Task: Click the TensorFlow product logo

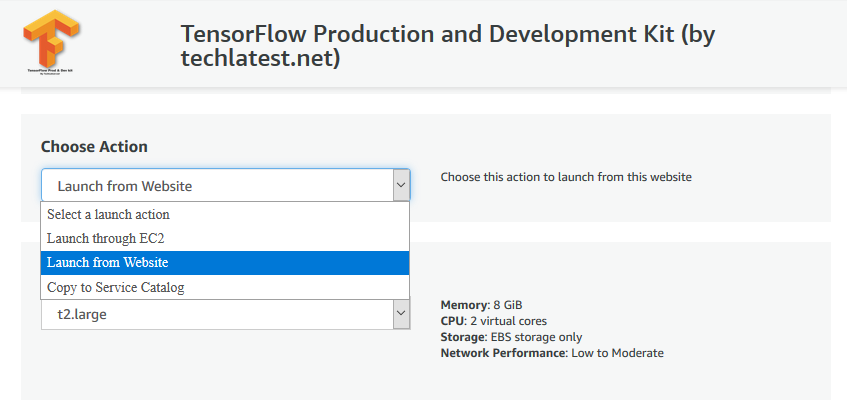Action: click(51, 42)
